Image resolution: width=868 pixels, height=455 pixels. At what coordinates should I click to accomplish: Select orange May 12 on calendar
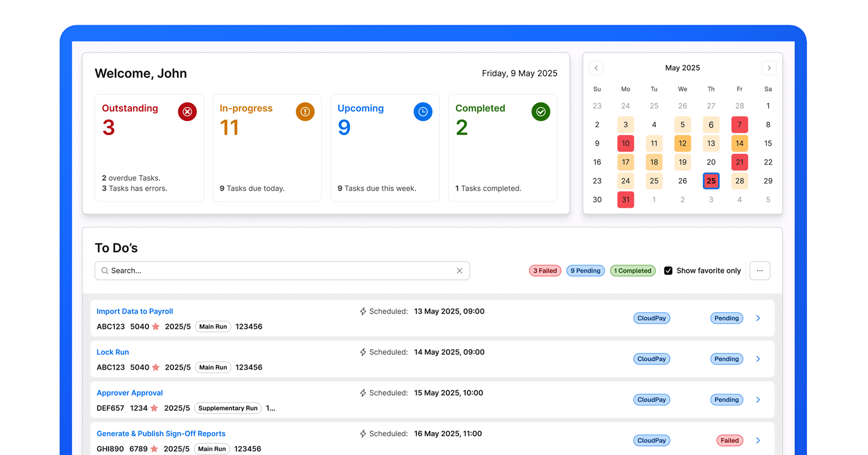(x=683, y=143)
